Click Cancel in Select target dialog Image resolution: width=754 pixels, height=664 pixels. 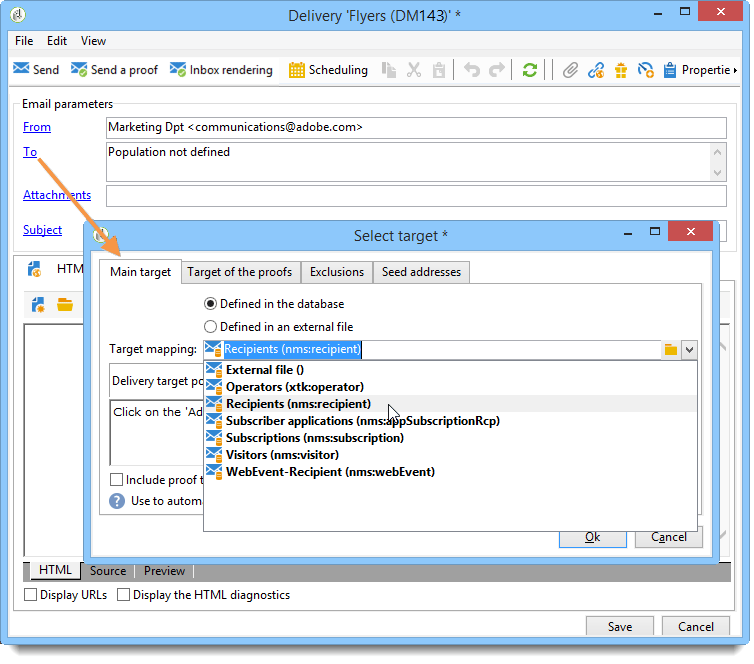669,538
